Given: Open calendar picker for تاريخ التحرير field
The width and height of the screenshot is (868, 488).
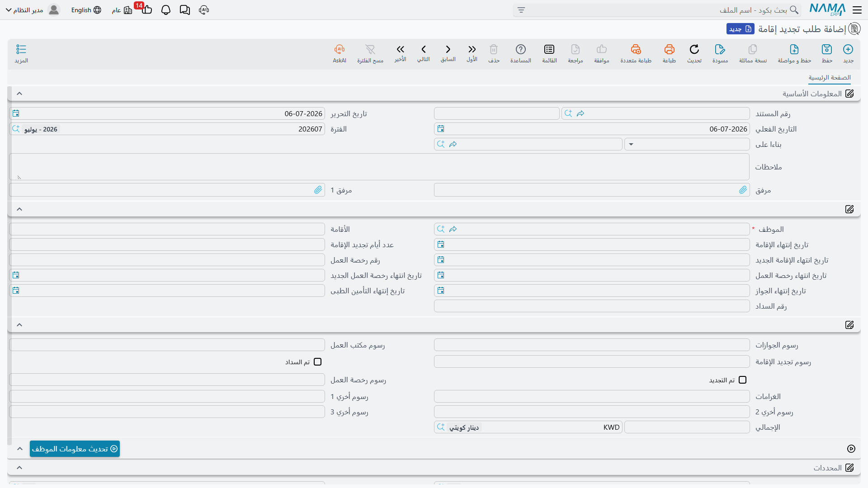Looking at the screenshot, I should (x=16, y=113).
